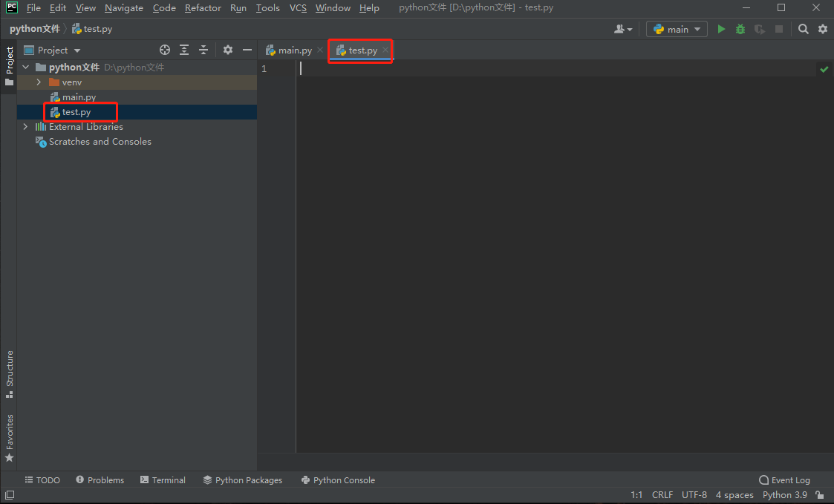The image size is (834, 504).
Task: Open the Python Packages tool window
Action: tap(243, 480)
